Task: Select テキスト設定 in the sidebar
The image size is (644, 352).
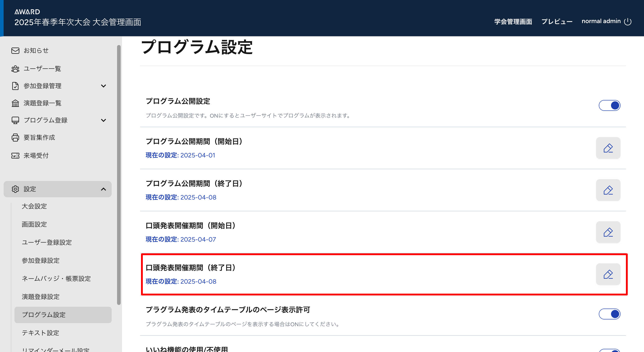Action: (40, 333)
